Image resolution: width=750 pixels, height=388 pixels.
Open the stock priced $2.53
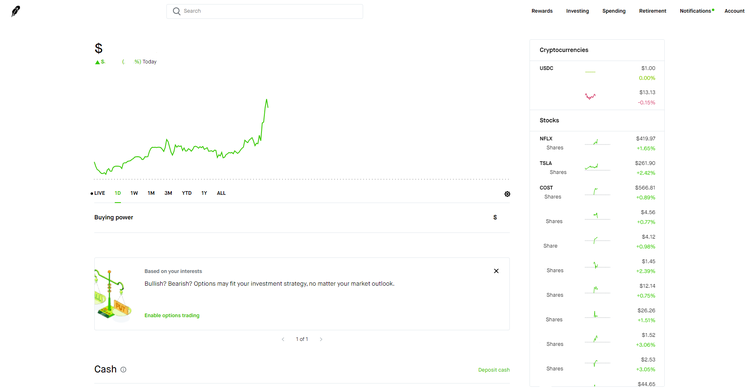(597, 364)
